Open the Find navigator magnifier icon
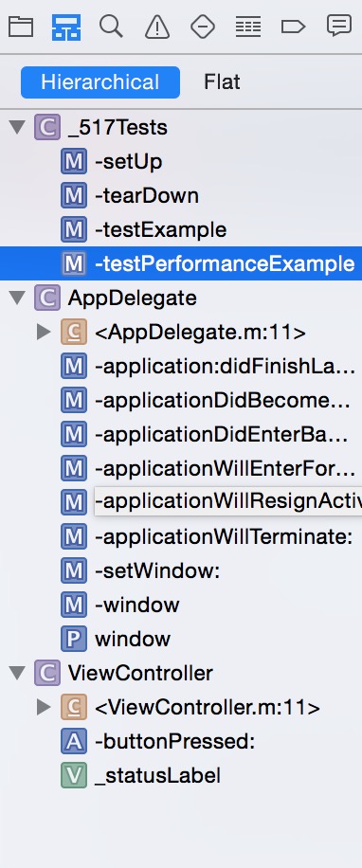Image resolution: width=362 pixels, height=868 pixels. (x=111, y=26)
